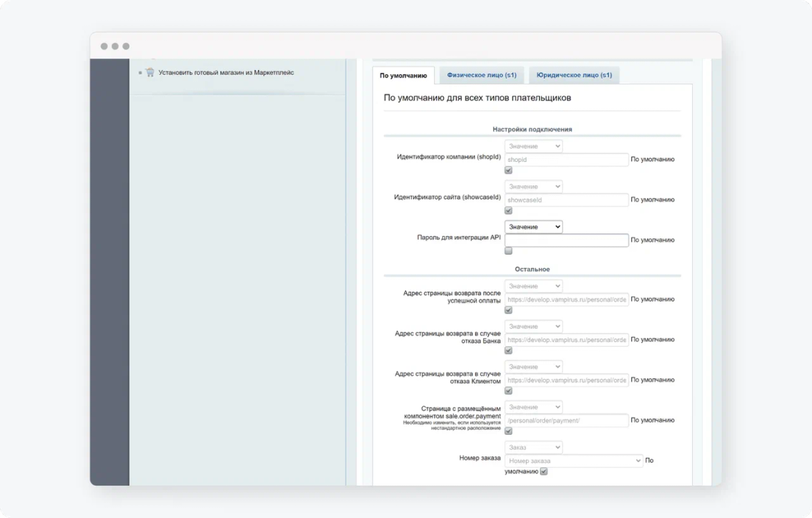Expand the 'Номер заказа' select list
812x518 pixels.
pyautogui.click(x=574, y=461)
